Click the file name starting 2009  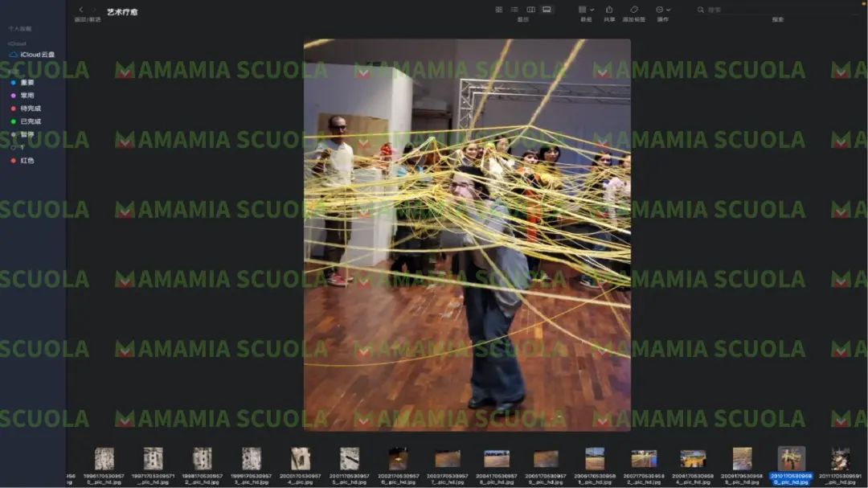tap(742, 479)
